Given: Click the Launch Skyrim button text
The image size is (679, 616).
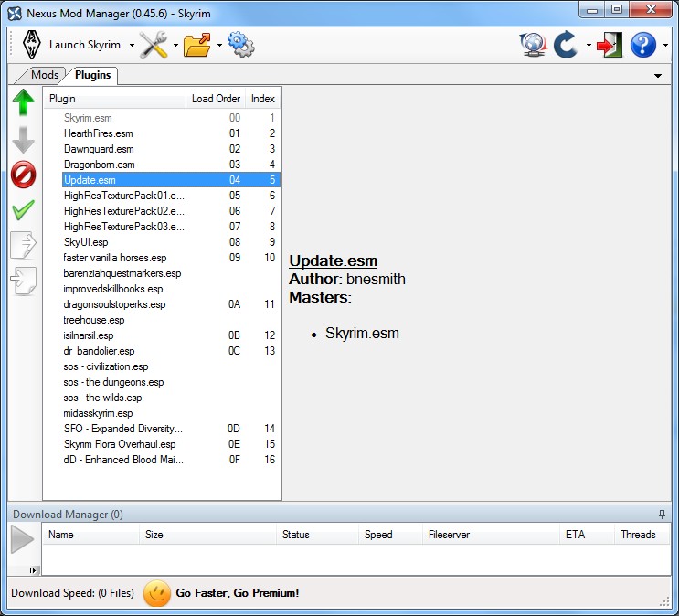Looking at the screenshot, I should coord(85,45).
